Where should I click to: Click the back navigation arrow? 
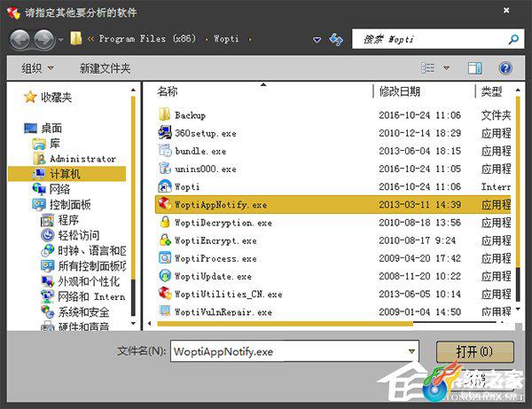point(20,40)
